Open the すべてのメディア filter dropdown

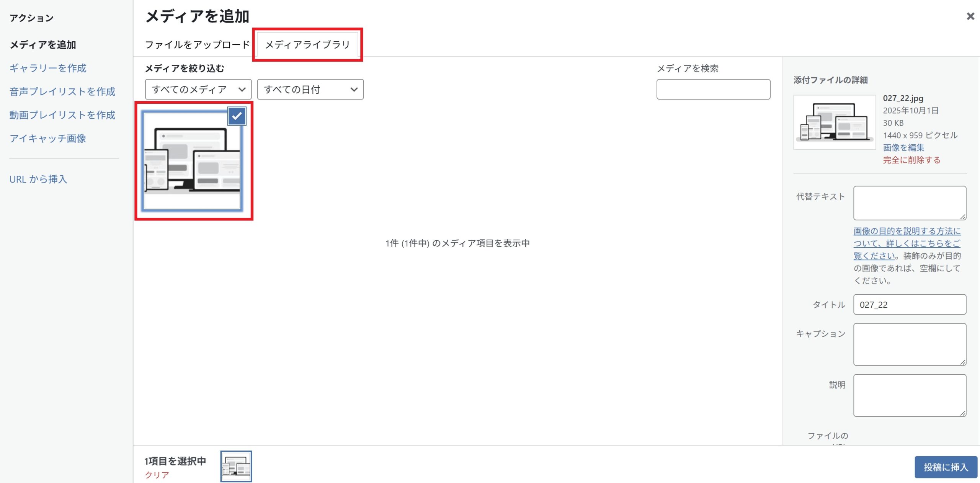tap(198, 90)
